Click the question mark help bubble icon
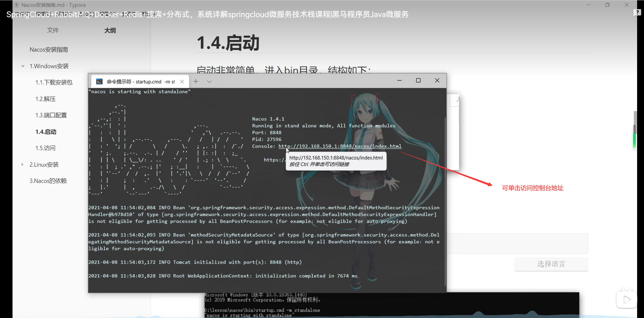The width and height of the screenshot is (644, 318). pos(637,13)
